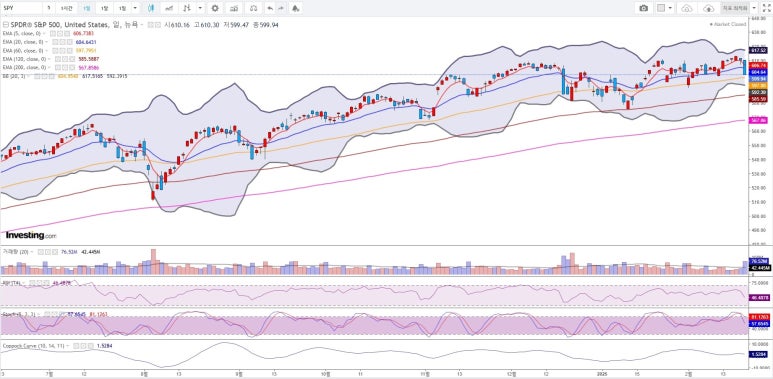Click the 585.59 price axis label
Image resolution: width=773 pixels, height=379 pixels.
(x=758, y=99)
